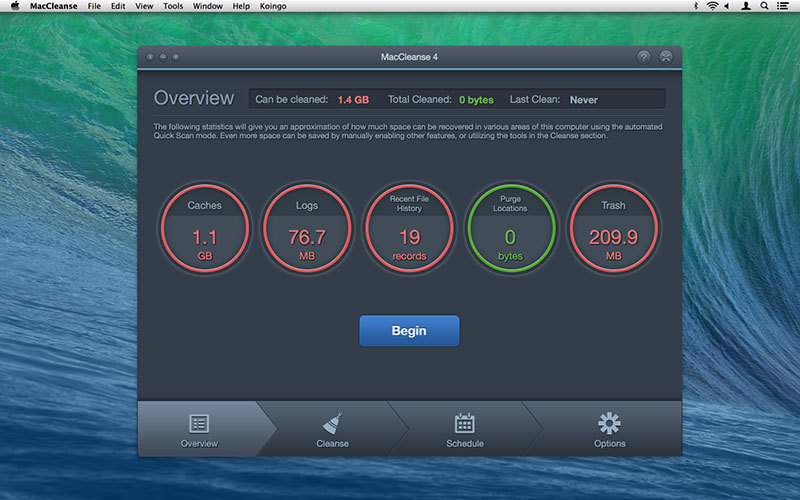
Task: Open the View menu
Action: click(x=144, y=6)
